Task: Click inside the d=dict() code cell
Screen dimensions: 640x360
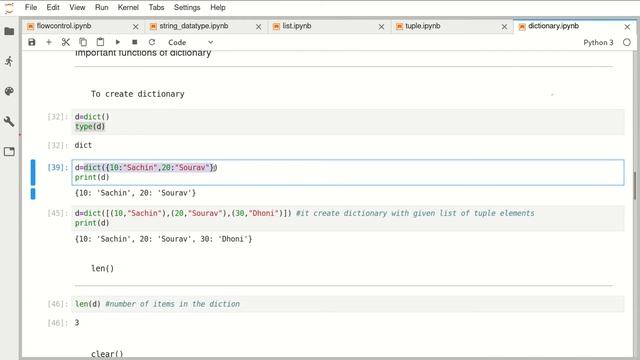Action: [348, 122]
